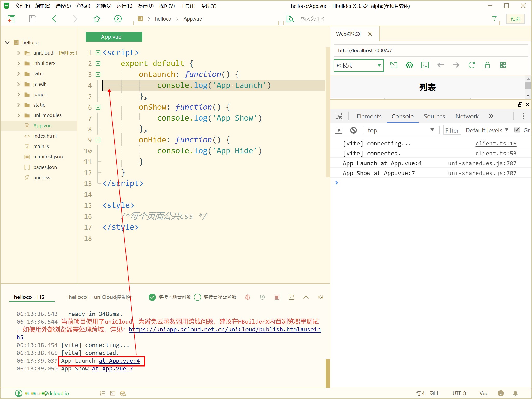Screen dimensions: 532x399
Task: Click the export log icon in console panel
Action: (291, 297)
